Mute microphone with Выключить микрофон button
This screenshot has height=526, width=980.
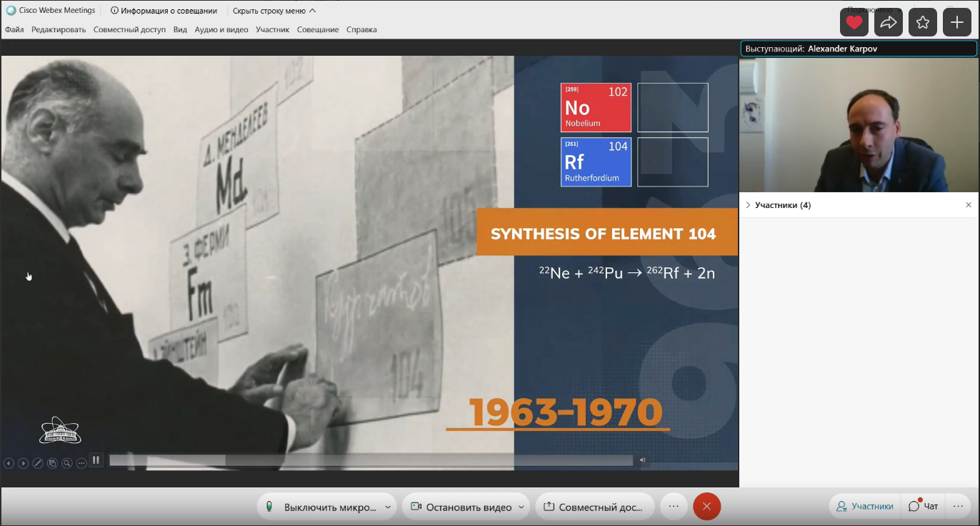(x=321, y=507)
